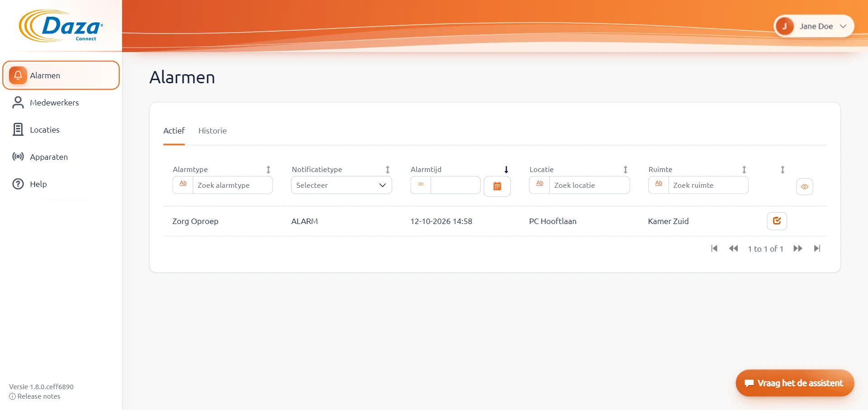
Task: Sort by Notificatietype column arrow
Action: pyautogui.click(x=387, y=170)
